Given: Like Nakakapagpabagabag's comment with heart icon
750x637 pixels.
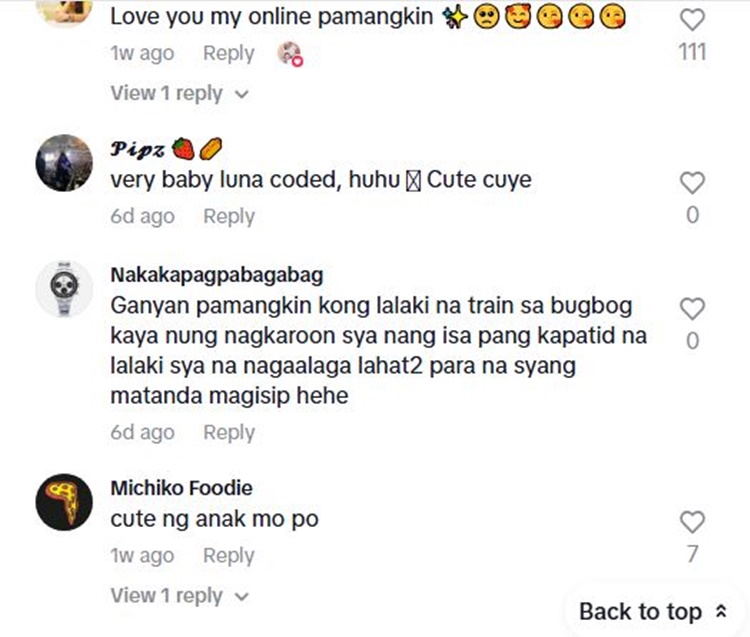Looking at the screenshot, I should click(x=692, y=309).
